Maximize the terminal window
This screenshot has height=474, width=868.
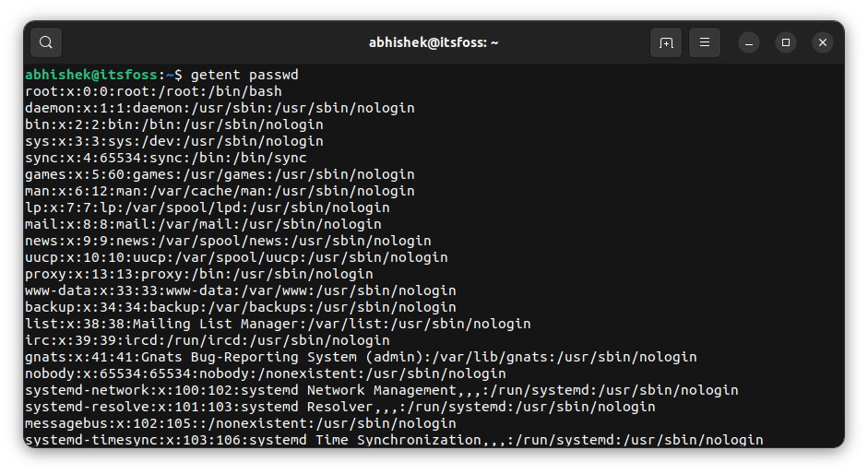(786, 42)
